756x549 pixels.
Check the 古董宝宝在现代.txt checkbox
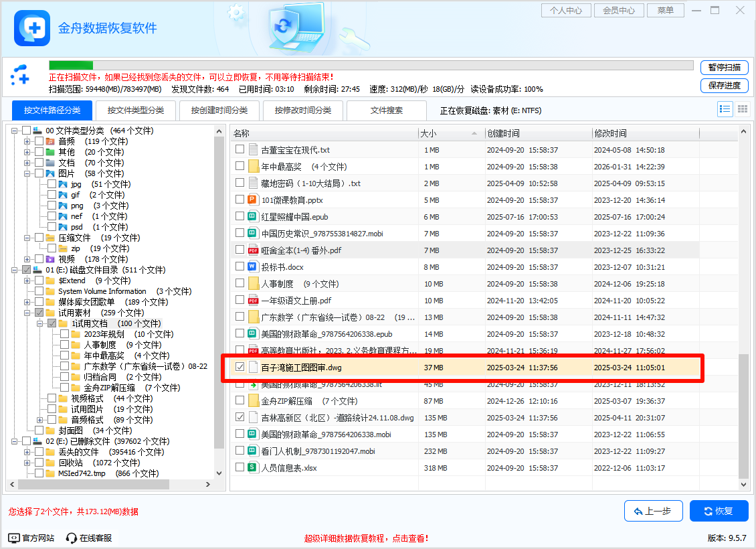tap(240, 149)
